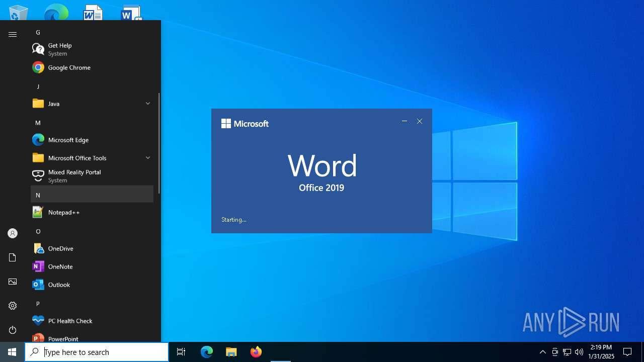
Task: Open Get Help from the Start menu
Action: tap(92, 49)
